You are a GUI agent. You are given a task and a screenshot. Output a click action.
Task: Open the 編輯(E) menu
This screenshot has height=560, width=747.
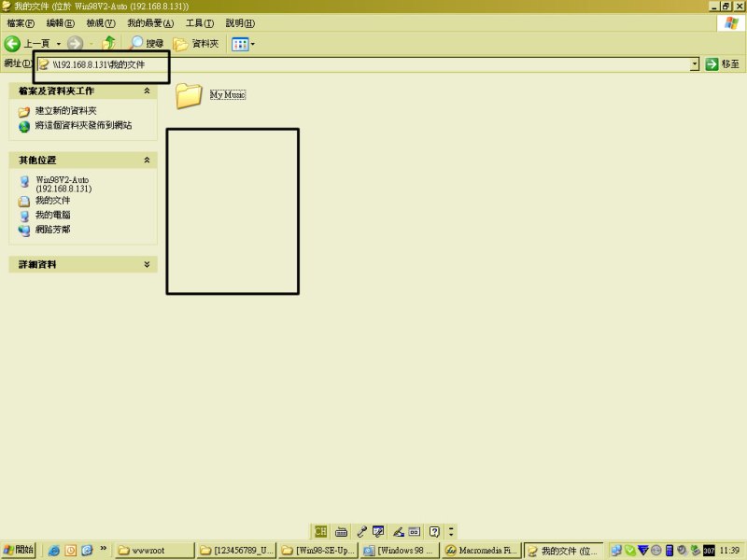[60, 22]
